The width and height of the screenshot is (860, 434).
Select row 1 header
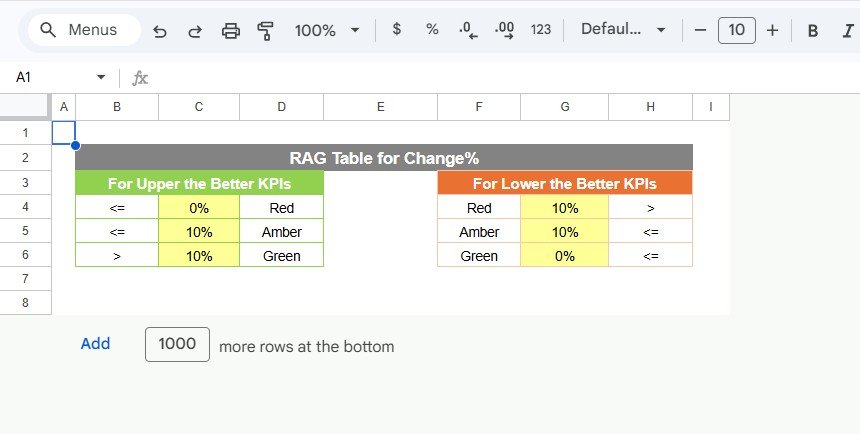[25, 133]
